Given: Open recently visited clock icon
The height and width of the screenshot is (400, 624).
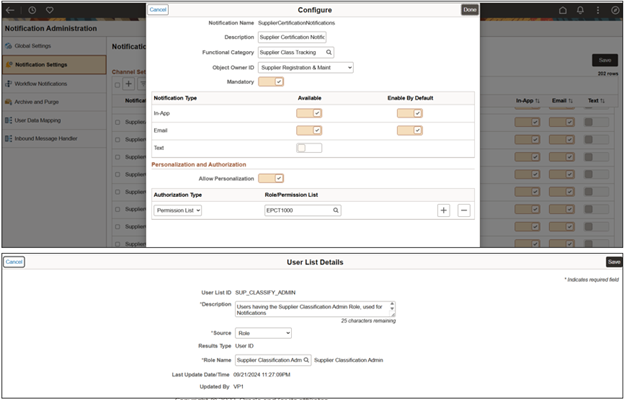Looking at the screenshot, I should coord(32,10).
